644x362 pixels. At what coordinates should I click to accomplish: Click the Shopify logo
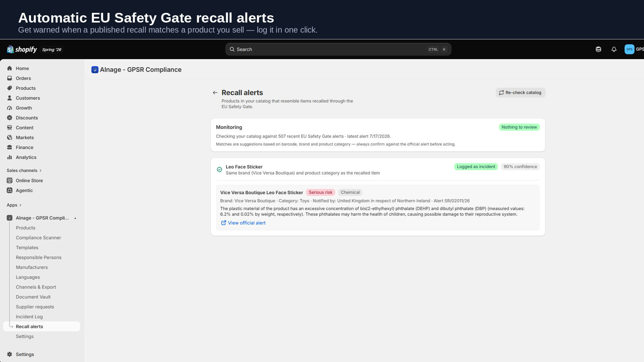[x=22, y=49]
